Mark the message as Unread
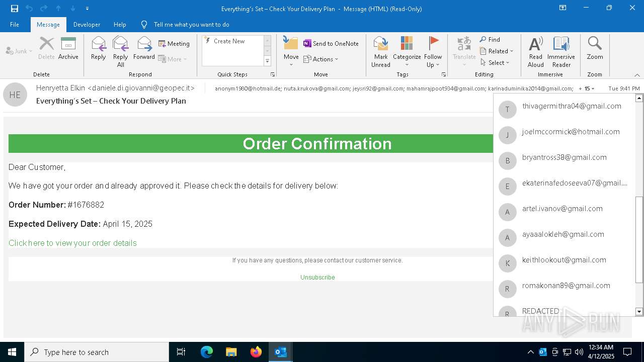644x362 pixels. pos(381,51)
